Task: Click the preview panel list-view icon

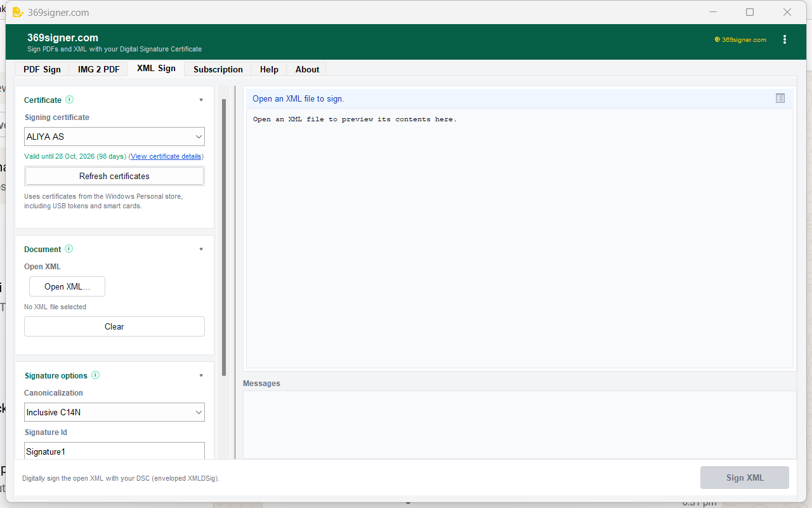Action: pyautogui.click(x=780, y=98)
